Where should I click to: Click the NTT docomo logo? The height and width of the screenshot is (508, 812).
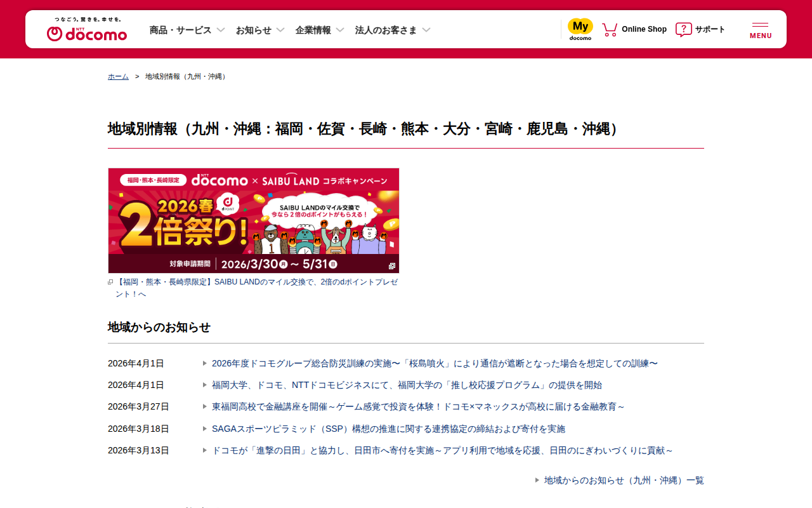pyautogui.click(x=87, y=29)
